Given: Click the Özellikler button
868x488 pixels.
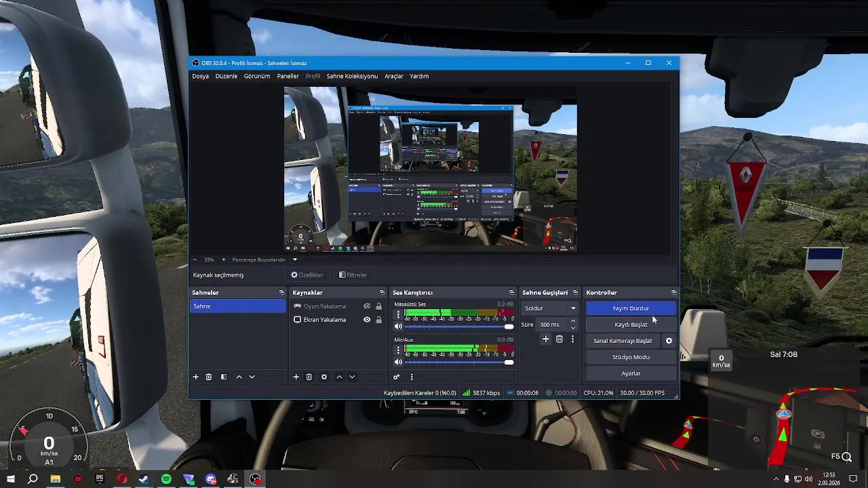Looking at the screenshot, I should pos(307,275).
